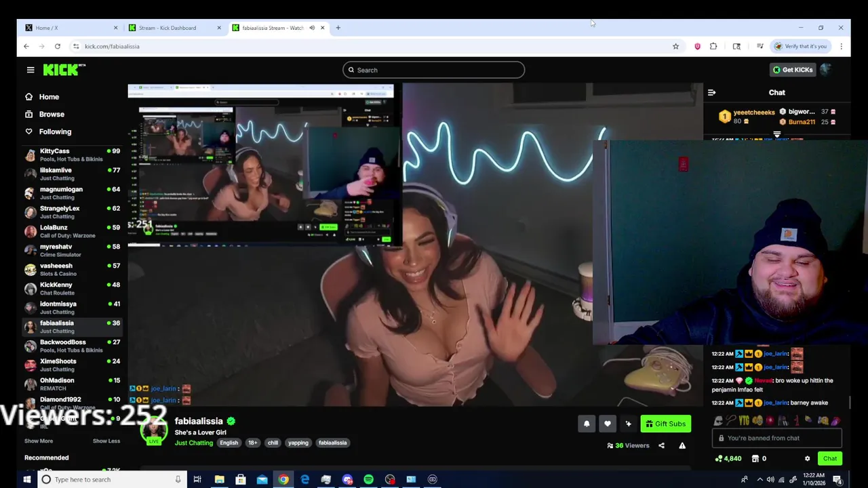Click the English tag
The height and width of the screenshot is (488, 868).
pyautogui.click(x=229, y=443)
